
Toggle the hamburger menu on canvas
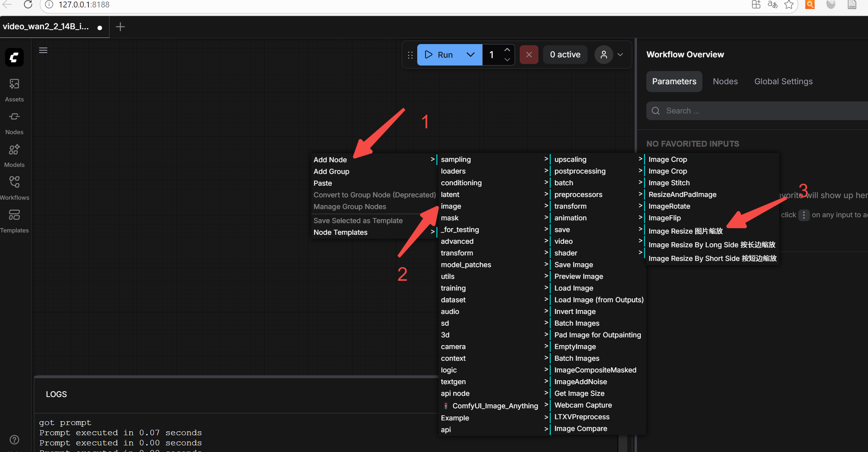tap(43, 50)
